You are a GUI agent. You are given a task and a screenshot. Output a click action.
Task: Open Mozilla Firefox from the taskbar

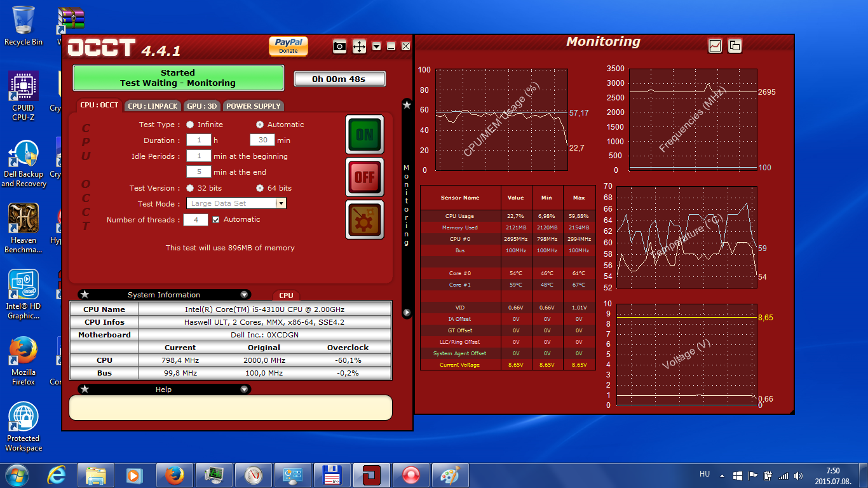pos(173,475)
